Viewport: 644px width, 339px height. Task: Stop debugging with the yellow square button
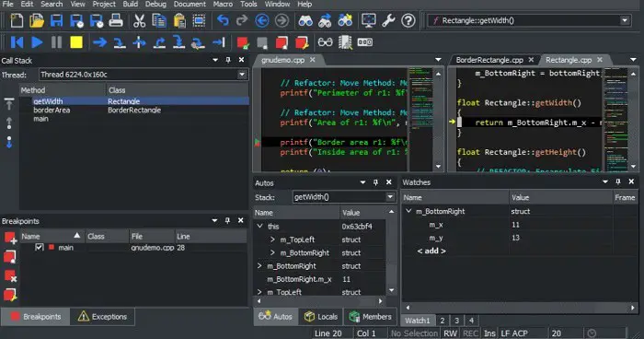tap(76, 42)
